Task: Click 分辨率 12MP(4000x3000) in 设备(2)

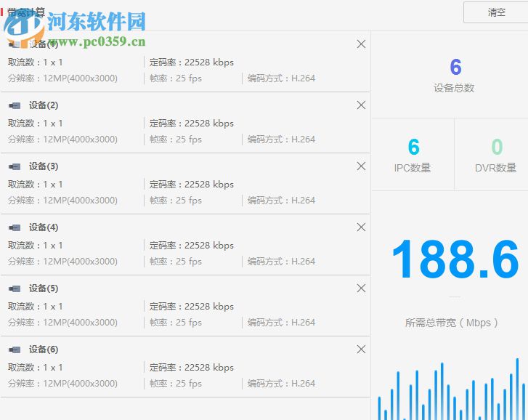Action: [62, 140]
